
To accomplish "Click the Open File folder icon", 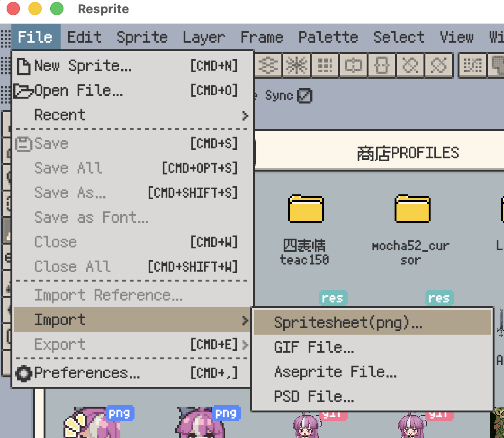I will [x=23, y=90].
